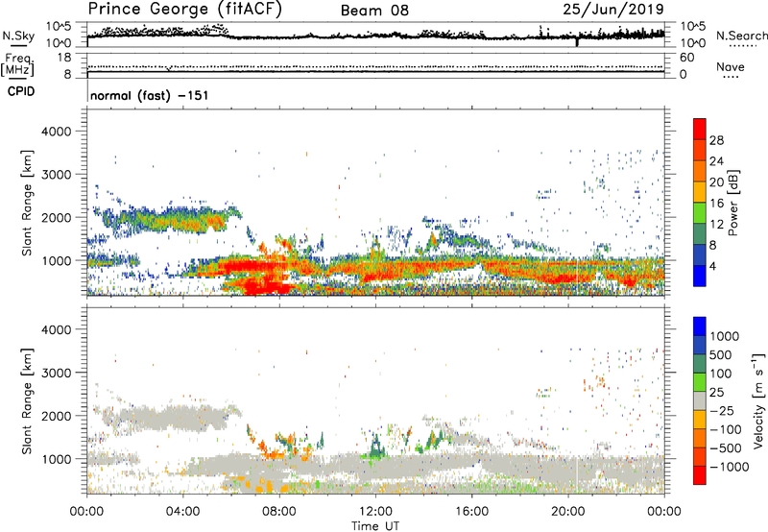
Task: Click the '1000' tick of the power panel
Action: (57, 260)
